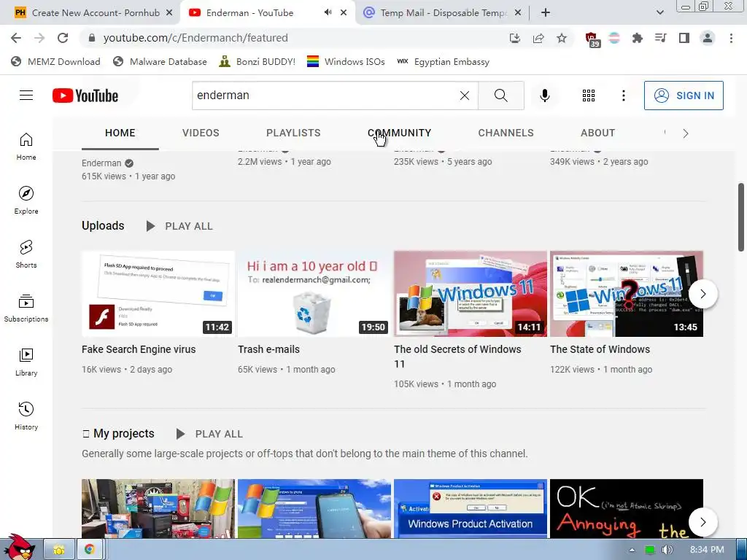
Task: Click the address bar URL
Action: click(196, 38)
